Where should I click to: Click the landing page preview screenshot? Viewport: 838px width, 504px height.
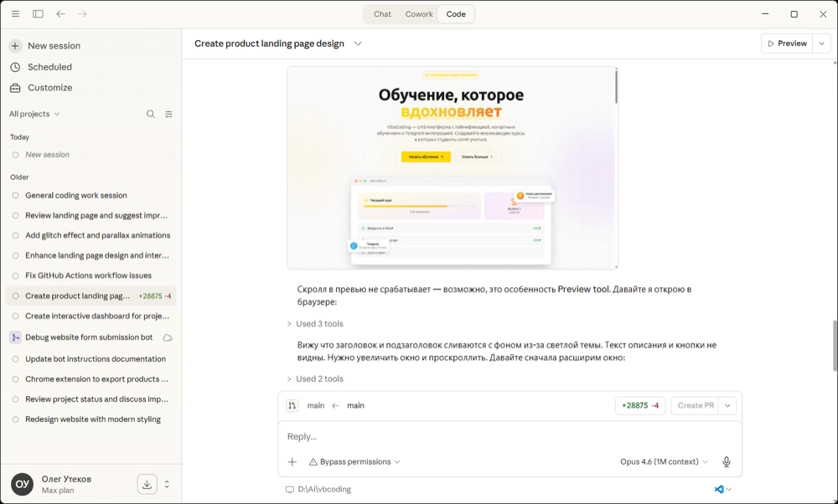click(x=453, y=167)
